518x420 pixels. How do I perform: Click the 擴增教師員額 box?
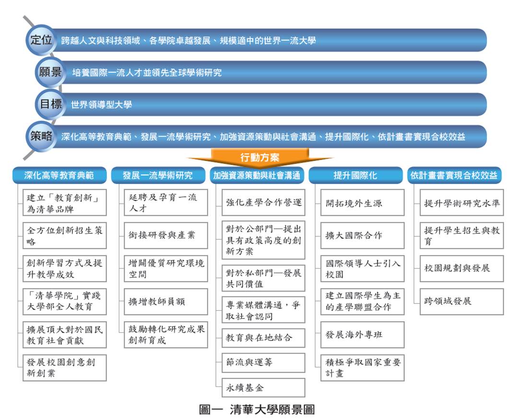(166, 302)
